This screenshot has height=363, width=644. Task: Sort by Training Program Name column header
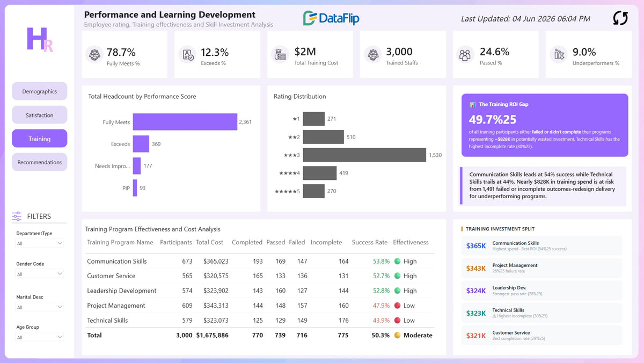pos(120,242)
